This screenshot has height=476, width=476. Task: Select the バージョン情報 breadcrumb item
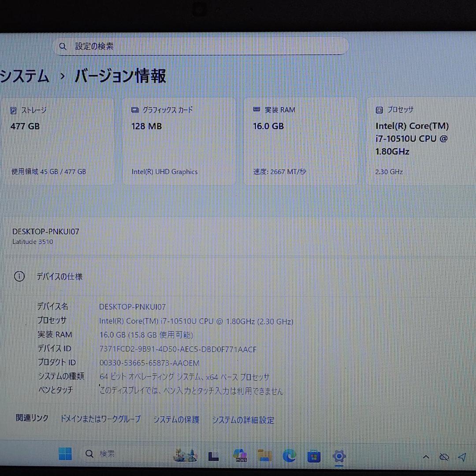(x=120, y=76)
